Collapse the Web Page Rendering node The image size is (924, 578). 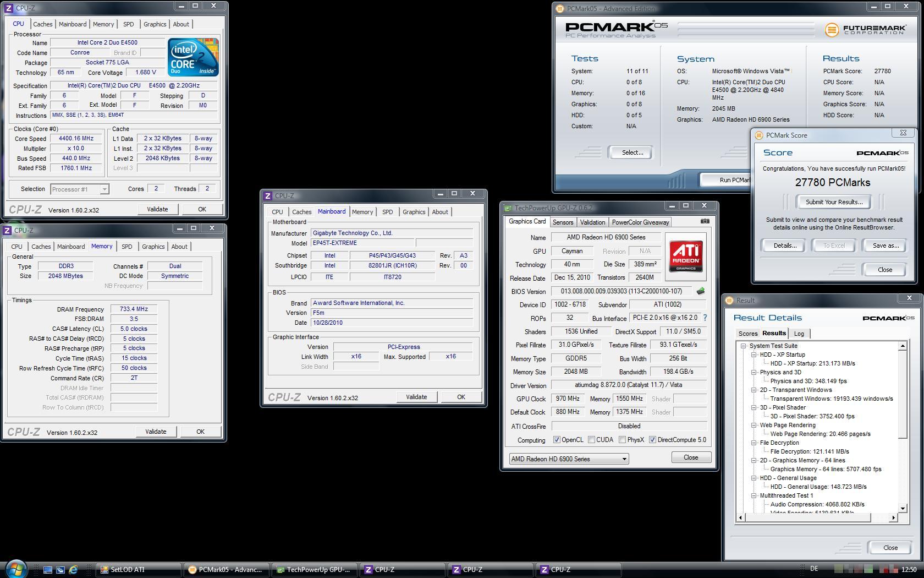tap(754, 426)
